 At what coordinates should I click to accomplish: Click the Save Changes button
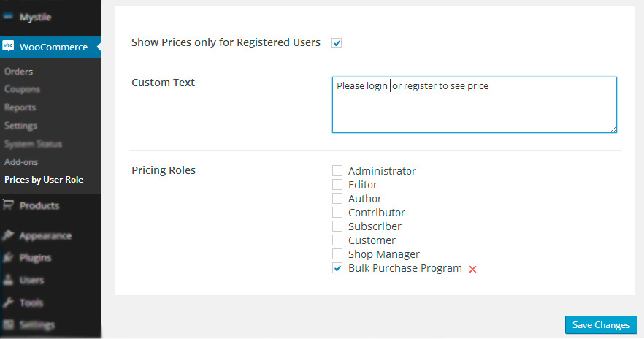pos(601,325)
